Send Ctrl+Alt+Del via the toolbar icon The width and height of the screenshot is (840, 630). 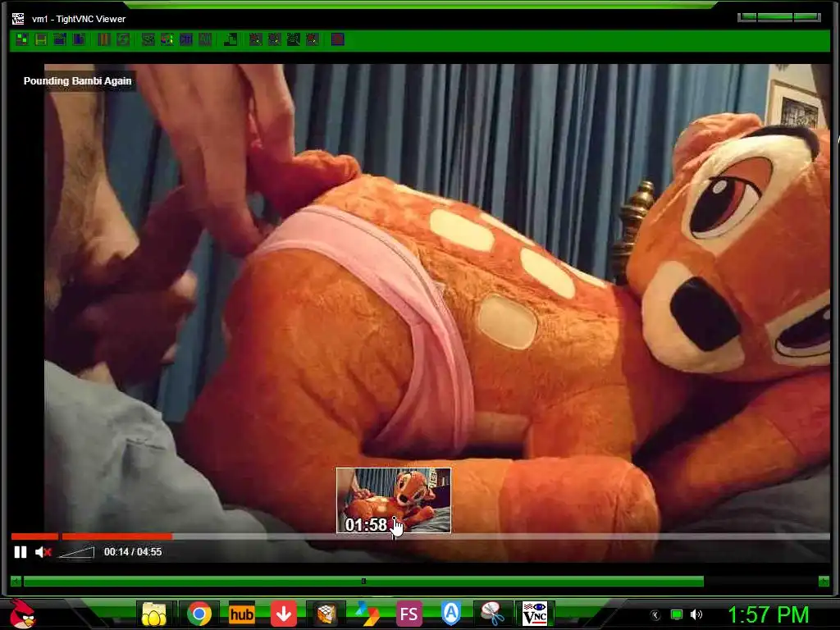tap(148, 39)
